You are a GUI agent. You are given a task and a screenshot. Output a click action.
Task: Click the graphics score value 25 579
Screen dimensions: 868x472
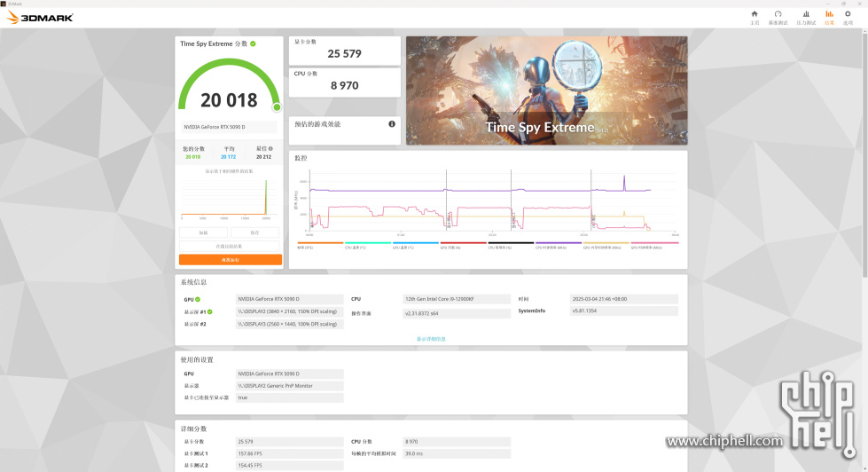[x=344, y=54]
